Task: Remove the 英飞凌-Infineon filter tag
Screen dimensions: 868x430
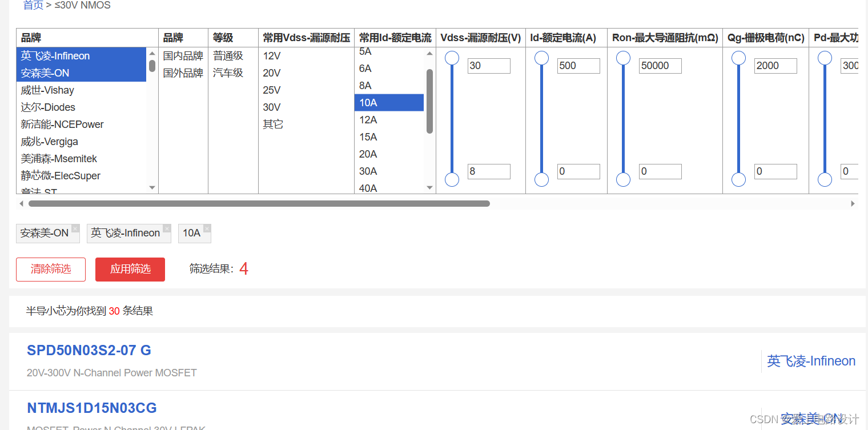Action: 167,228
